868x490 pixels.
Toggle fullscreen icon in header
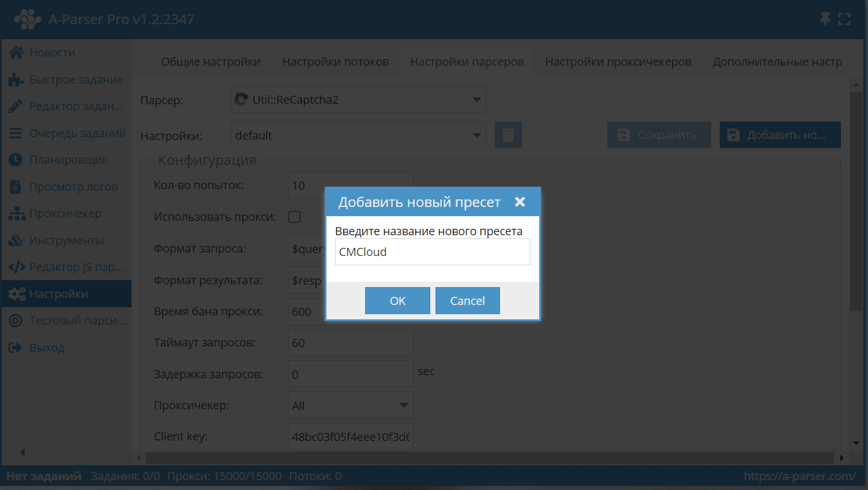point(844,19)
